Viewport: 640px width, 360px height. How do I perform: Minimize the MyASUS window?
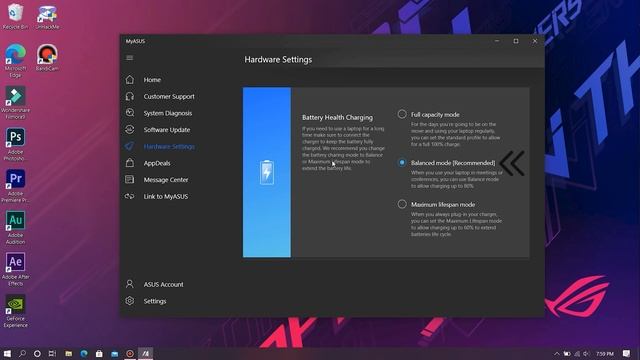[497, 41]
